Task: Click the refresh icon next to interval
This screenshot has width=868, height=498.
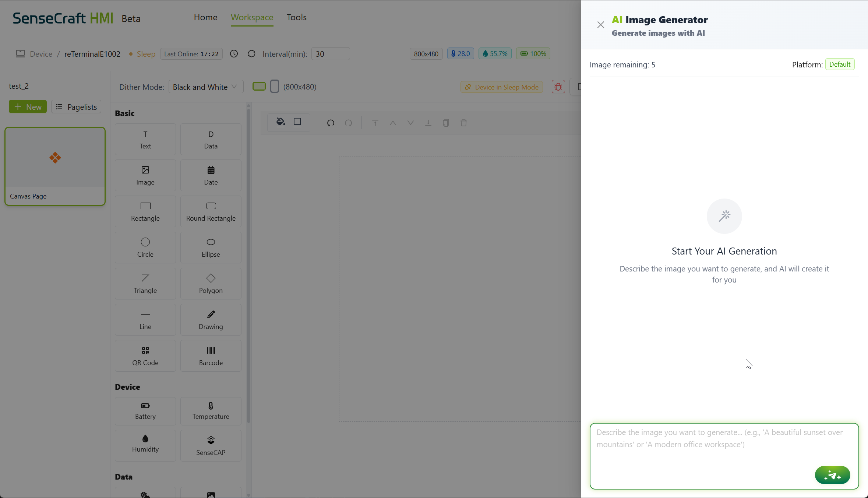Action: tap(251, 54)
